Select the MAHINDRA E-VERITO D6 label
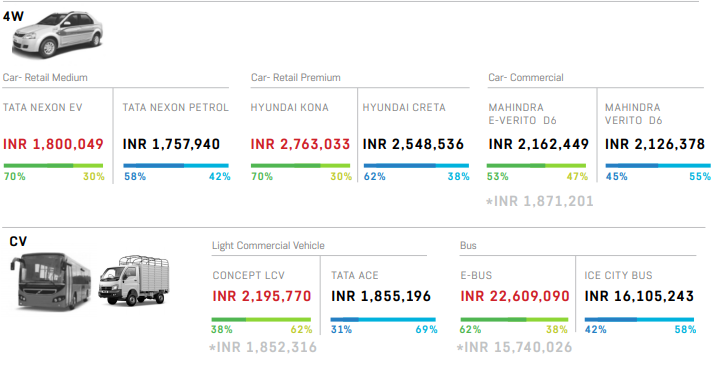The width and height of the screenshot is (719, 389). click(523, 114)
